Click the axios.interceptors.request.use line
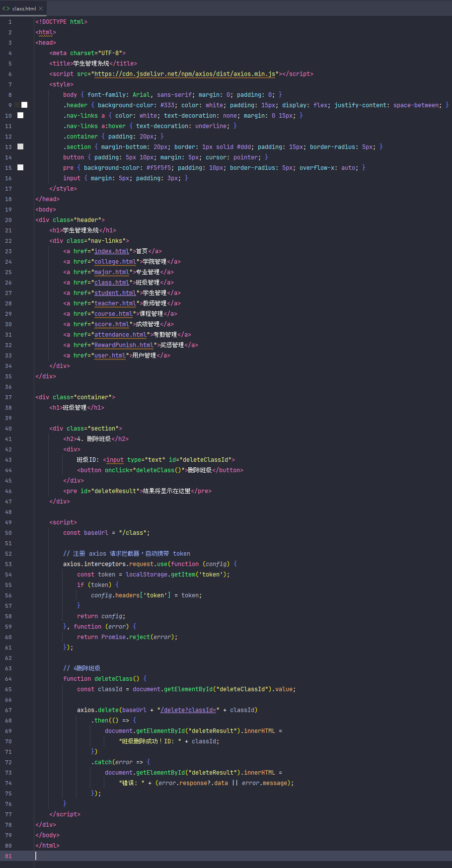Image resolution: width=452 pixels, height=868 pixels. [x=150, y=564]
